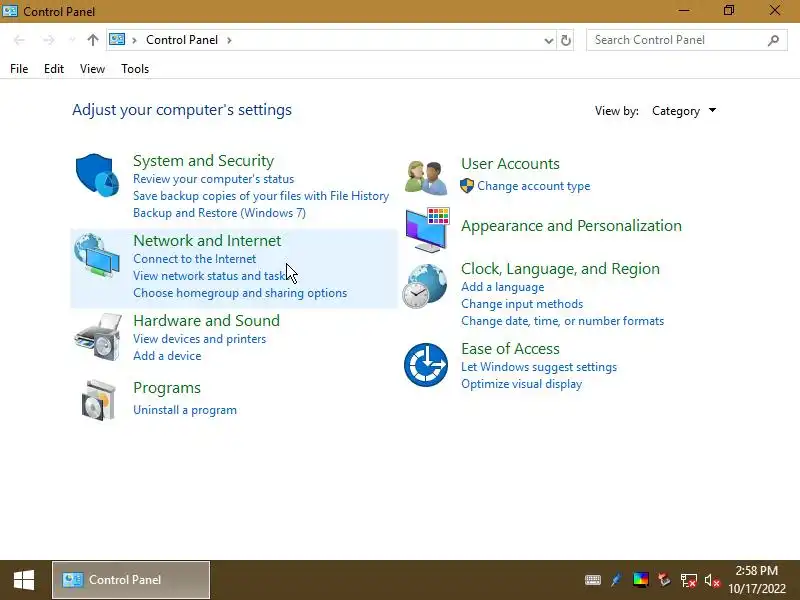The image size is (800, 600).
Task: Click the Forward arrow button
Action: click(x=48, y=40)
